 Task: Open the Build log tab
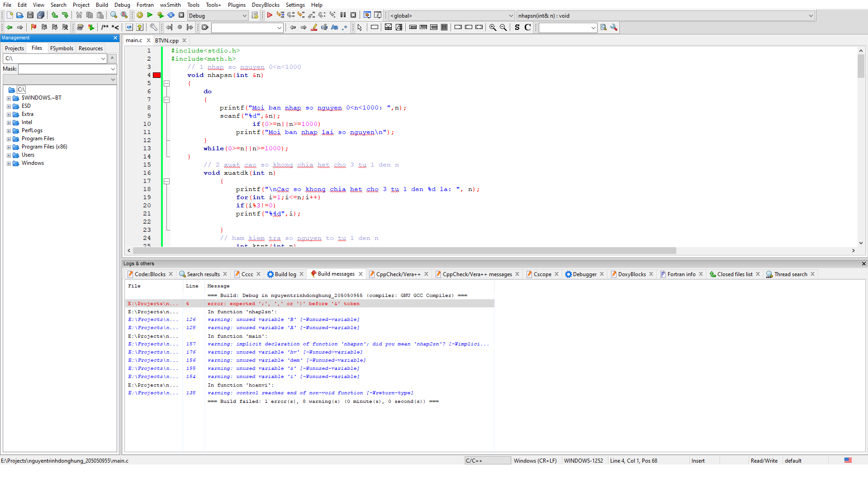(x=285, y=274)
